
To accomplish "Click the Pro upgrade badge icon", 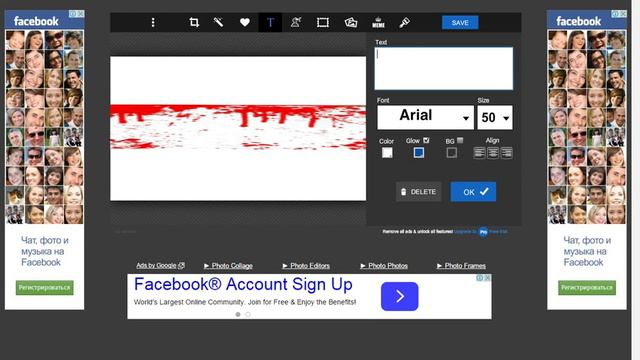I will pyautogui.click(x=483, y=232).
